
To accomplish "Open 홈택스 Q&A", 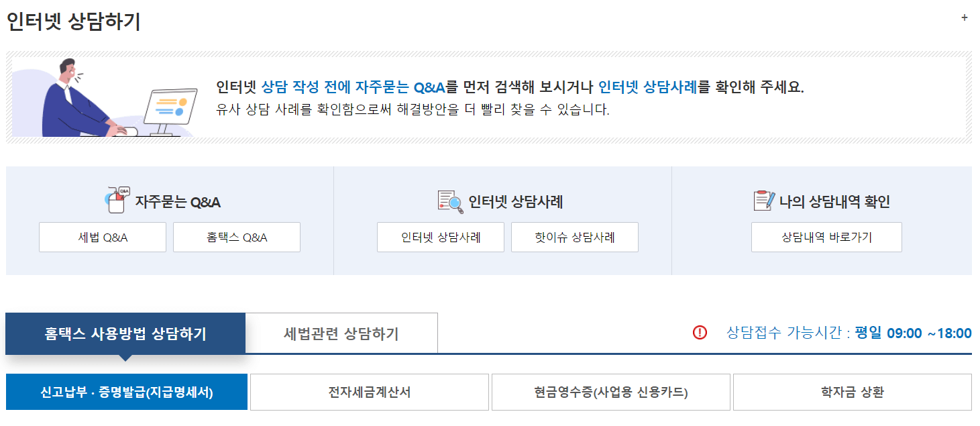I will pyautogui.click(x=236, y=237).
